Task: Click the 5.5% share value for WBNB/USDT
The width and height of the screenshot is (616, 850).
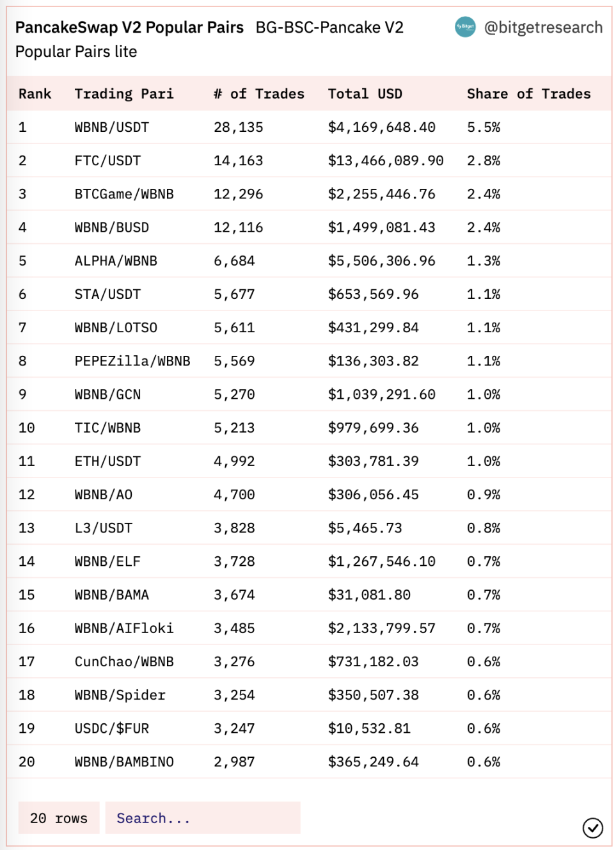Action: click(482, 127)
